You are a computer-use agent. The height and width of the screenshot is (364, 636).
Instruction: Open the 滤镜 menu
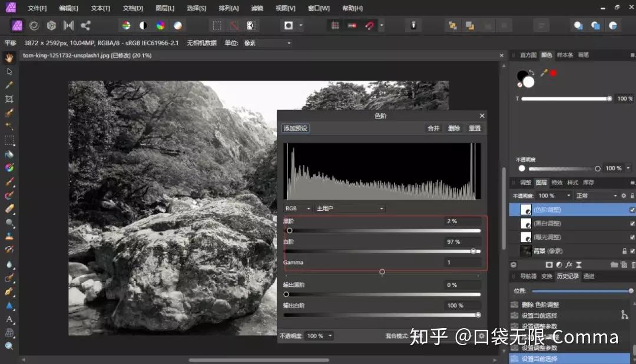257,8
